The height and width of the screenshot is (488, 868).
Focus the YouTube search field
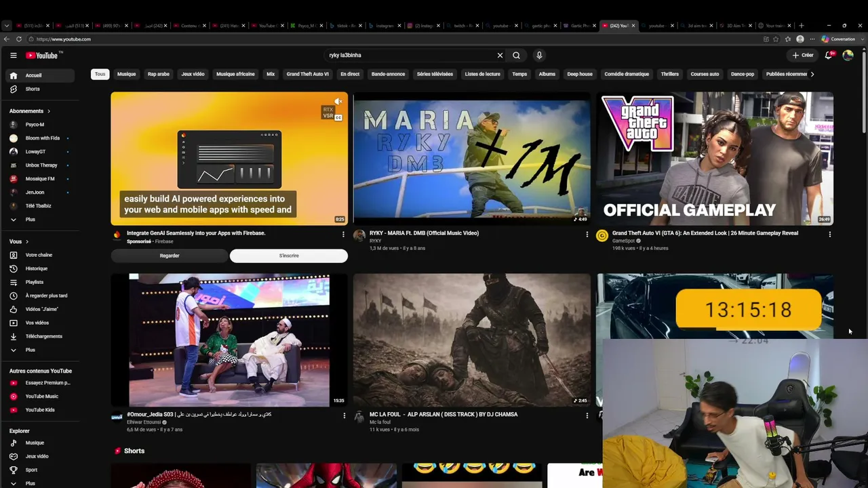410,56
